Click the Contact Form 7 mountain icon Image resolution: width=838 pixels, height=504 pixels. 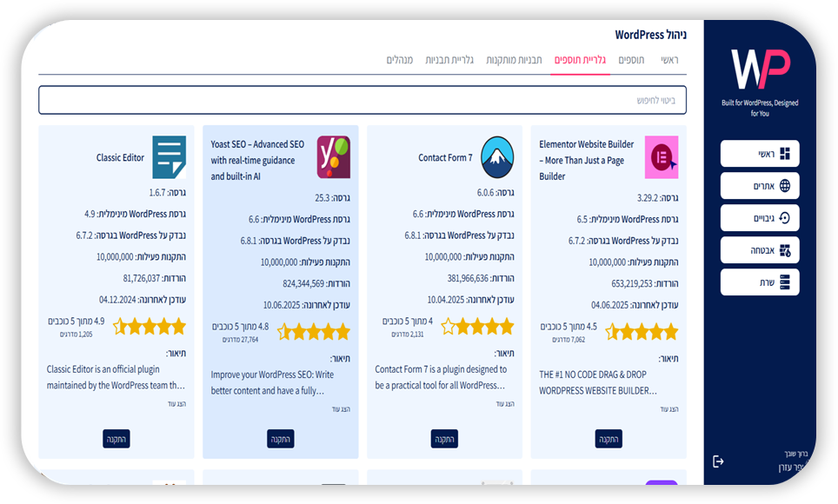(x=497, y=157)
